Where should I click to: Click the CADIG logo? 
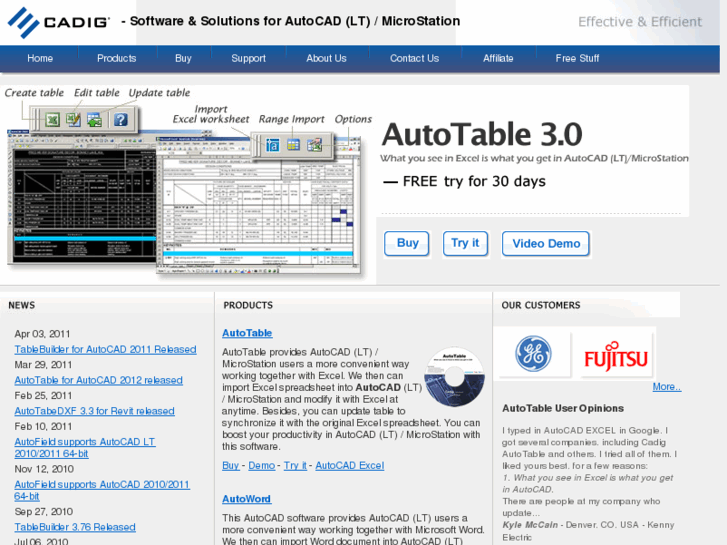(x=59, y=22)
